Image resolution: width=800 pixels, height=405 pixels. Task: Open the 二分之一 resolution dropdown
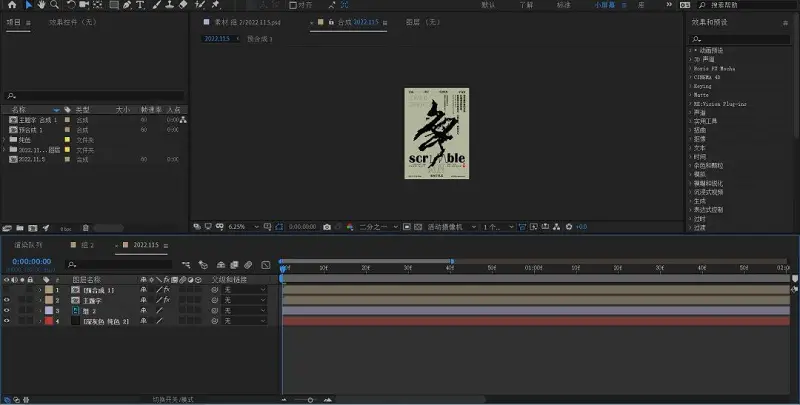pyautogui.click(x=379, y=227)
